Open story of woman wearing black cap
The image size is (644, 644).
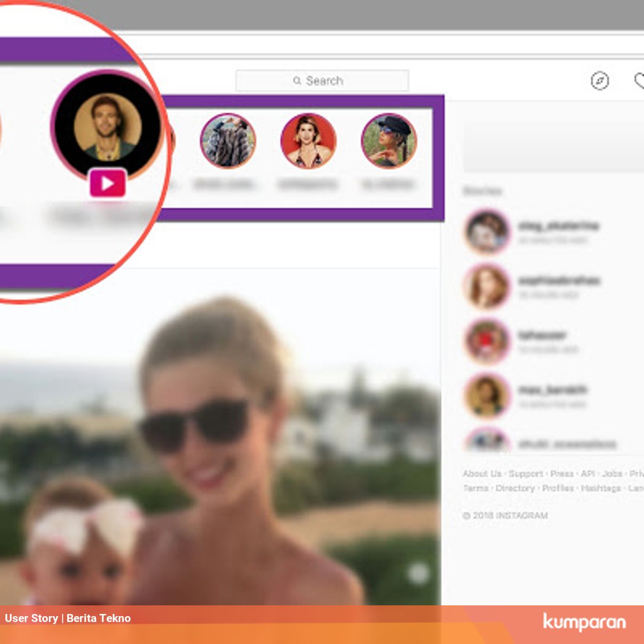tap(389, 141)
